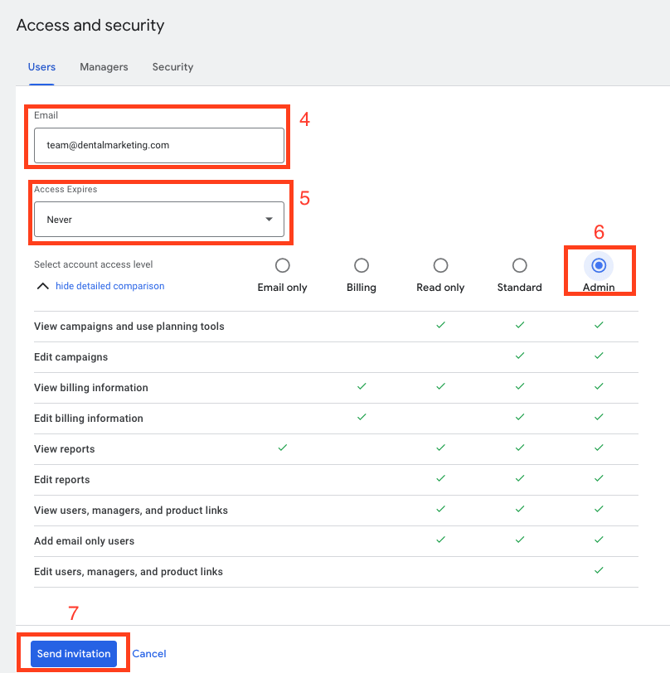Viewport: 670px width, 673px height.
Task: Click Billing checkmark in View billing information row
Action: [361, 386]
